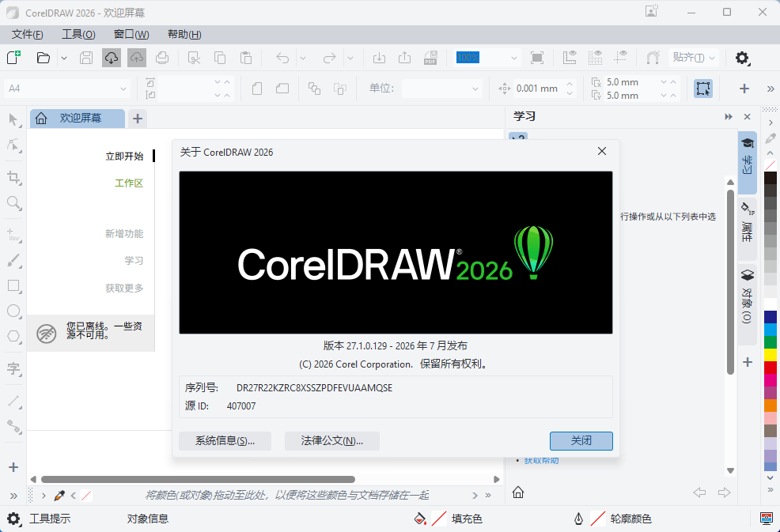Click the nudge distance 0.001 mm field
The height and width of the screenshot is (532, 780).
pyautogui.click(x=539, y=89)
